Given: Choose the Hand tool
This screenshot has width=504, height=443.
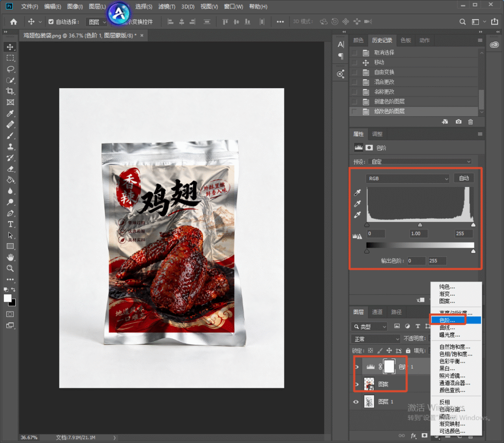Looking at the screenshot, I should [10, 257].
